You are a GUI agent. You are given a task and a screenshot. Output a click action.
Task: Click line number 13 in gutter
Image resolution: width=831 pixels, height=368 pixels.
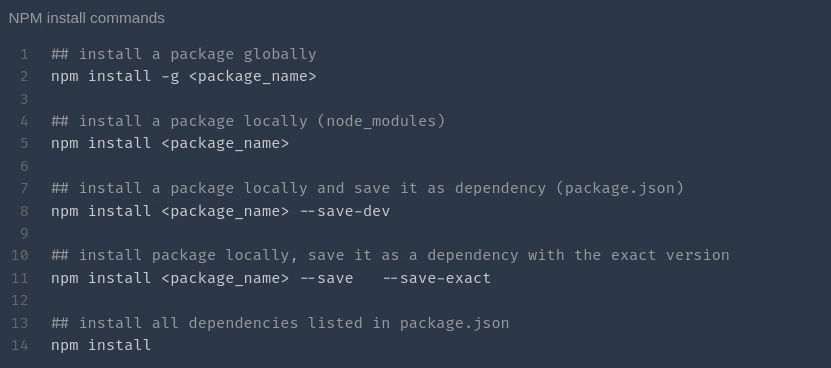tap(20, 323)
